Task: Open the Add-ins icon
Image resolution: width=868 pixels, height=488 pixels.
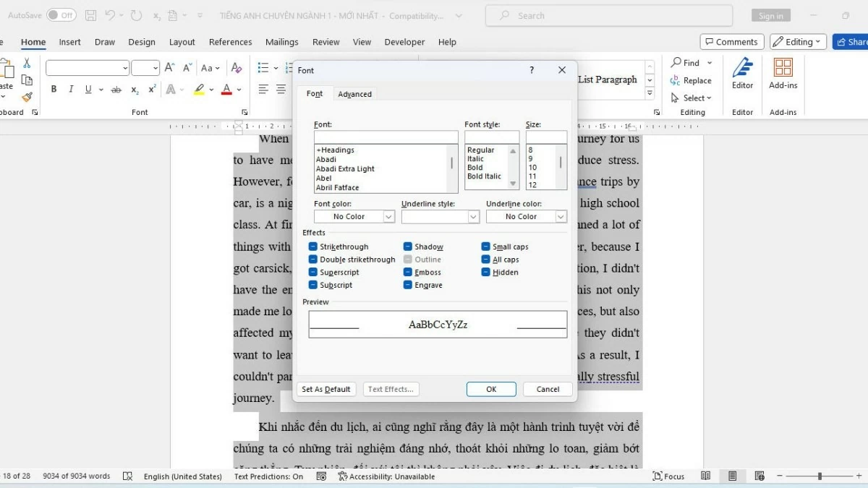Action: [783, 72]
